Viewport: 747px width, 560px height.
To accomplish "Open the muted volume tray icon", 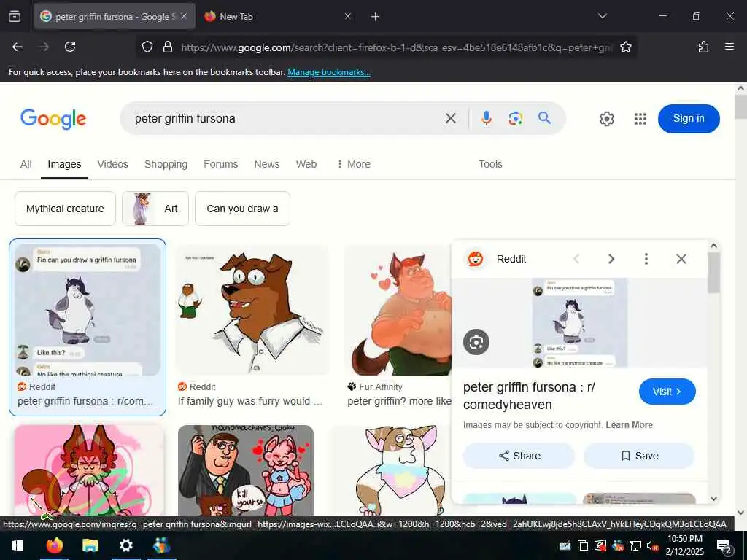I will (x=652, y=546).
